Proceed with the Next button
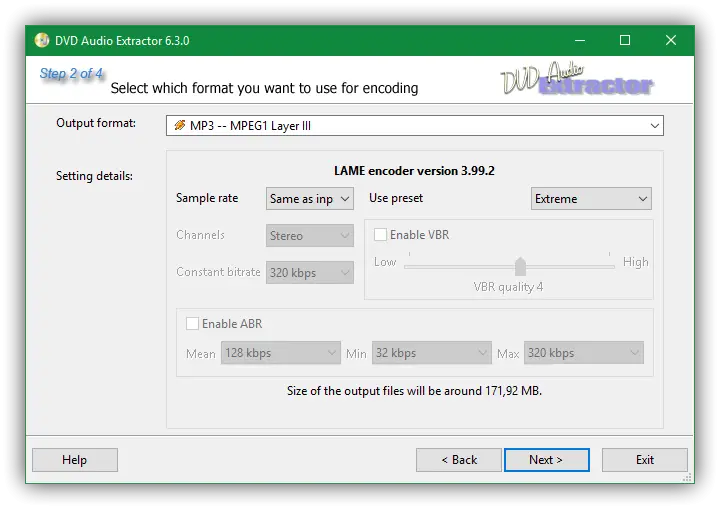Image resolution: width=720 pixels, height=509 pixels. [547, 460]
